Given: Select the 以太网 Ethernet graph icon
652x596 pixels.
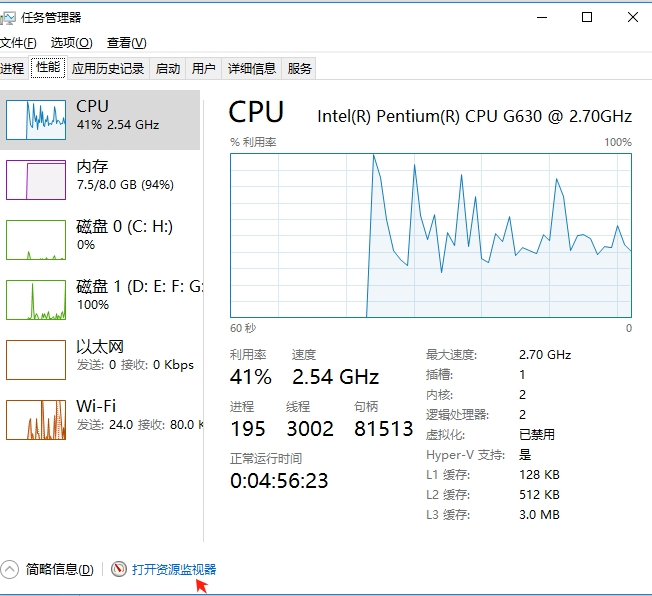Looking at the screenshot, I should coord(36,360).
